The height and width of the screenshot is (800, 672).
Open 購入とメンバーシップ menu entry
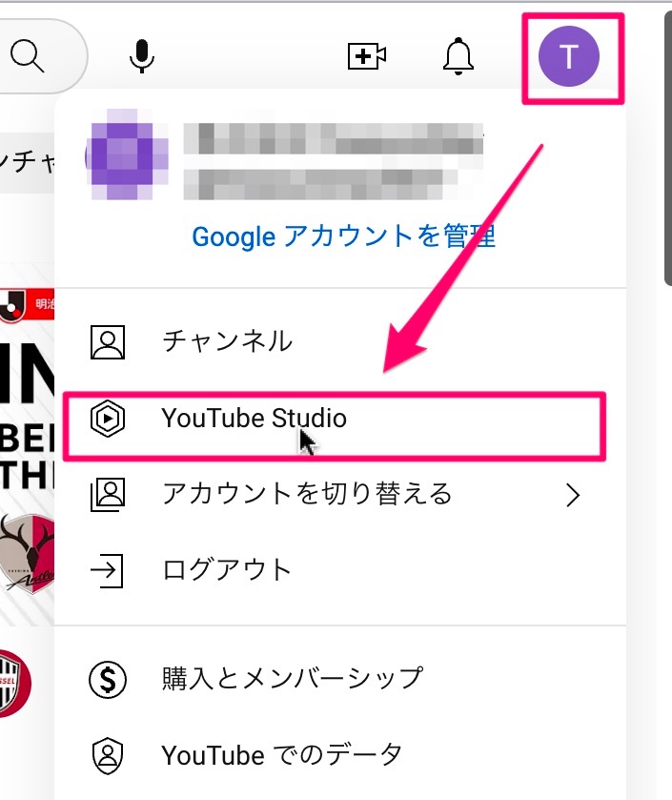[x=340, y=679]
